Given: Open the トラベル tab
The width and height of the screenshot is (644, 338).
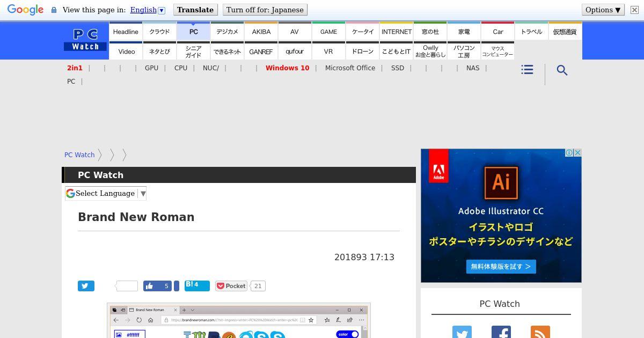Looking at the screenshot, I should [x=531, y=32].
